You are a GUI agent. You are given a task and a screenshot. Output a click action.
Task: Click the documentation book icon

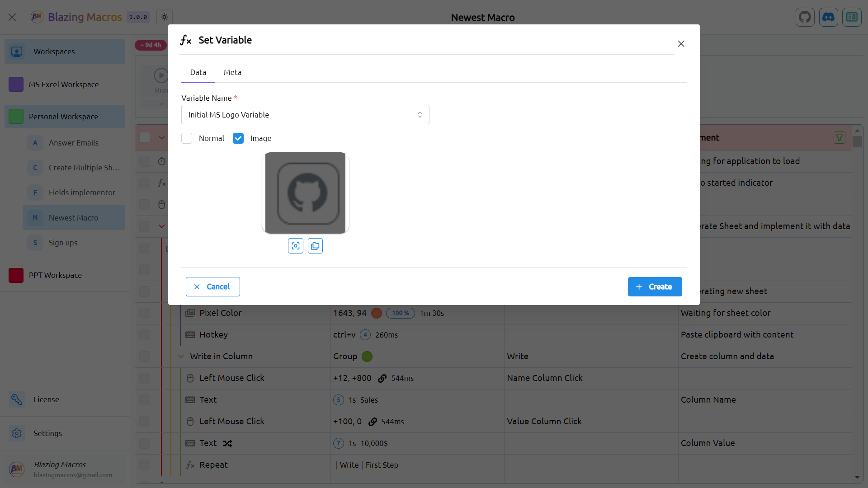click(852, 17)
